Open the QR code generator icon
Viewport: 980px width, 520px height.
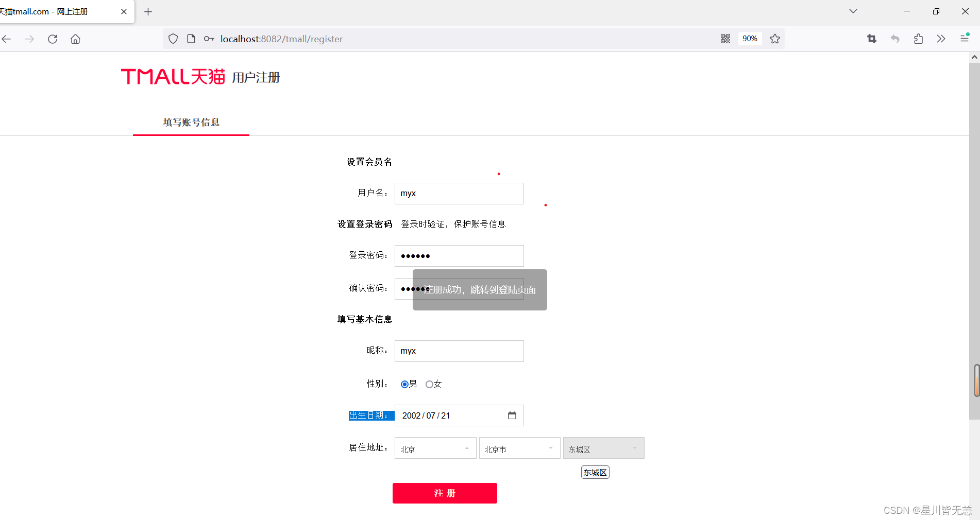click(725, 39)
